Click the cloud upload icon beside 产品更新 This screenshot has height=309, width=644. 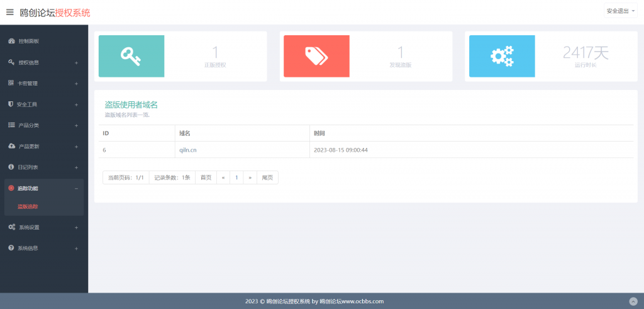pyautogui.click(x=11, y=146)
